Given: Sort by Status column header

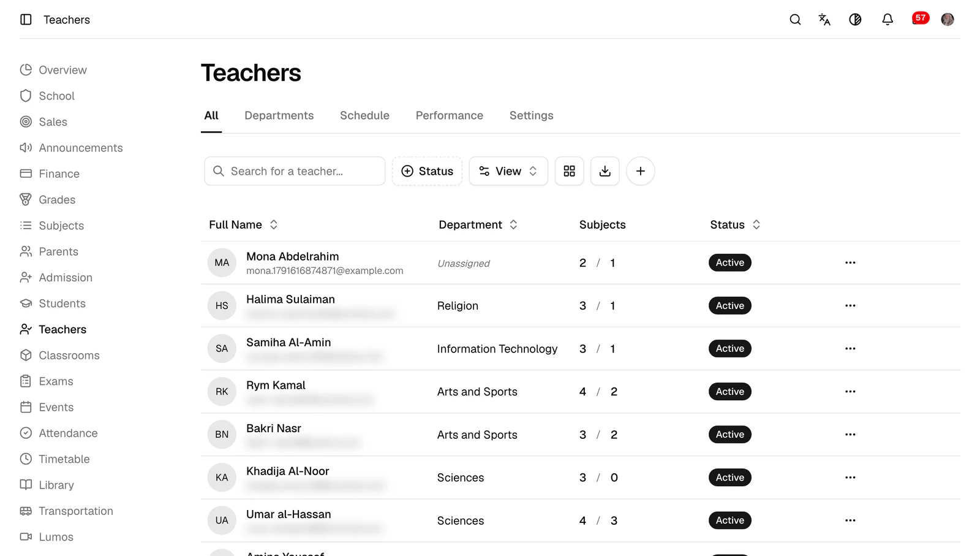Looking at the screenshot, I should click(x=735, y=224).
